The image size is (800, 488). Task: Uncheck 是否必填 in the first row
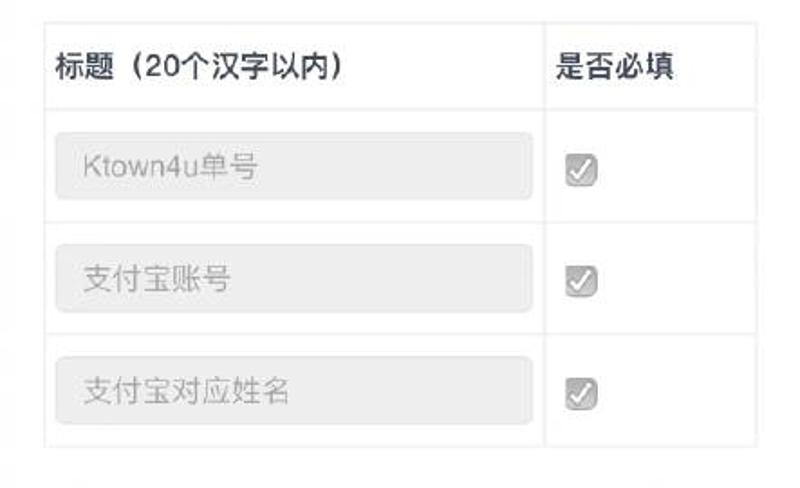point(581,170)
